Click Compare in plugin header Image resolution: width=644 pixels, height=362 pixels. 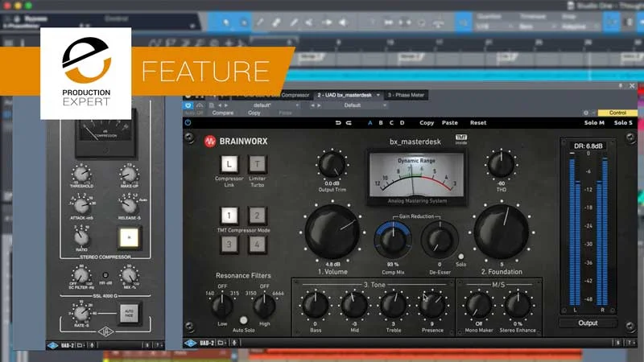(x=223, y=113)
